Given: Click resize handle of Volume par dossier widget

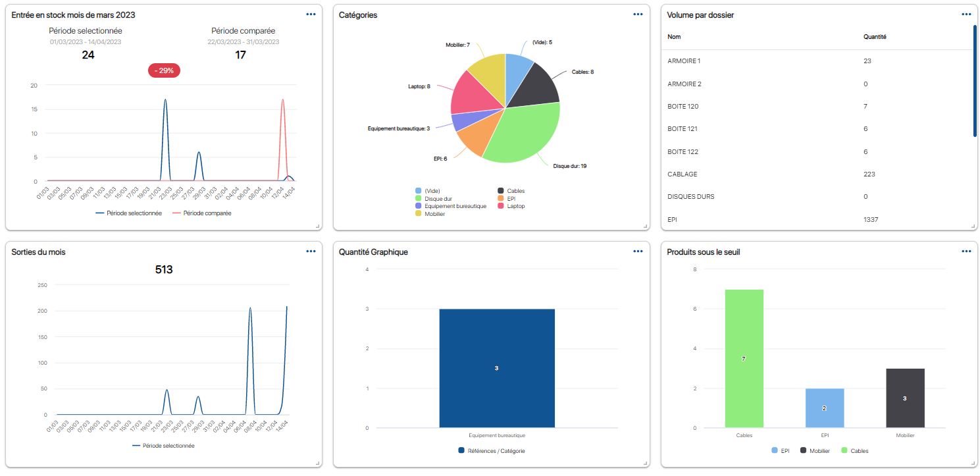Looking at the screenshot, I should click(973, 226).
